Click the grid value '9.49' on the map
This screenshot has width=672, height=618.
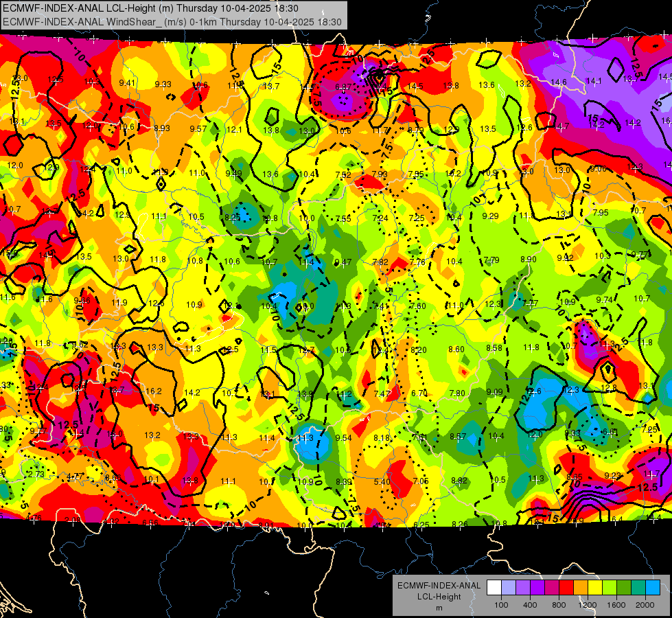point(233,173)
